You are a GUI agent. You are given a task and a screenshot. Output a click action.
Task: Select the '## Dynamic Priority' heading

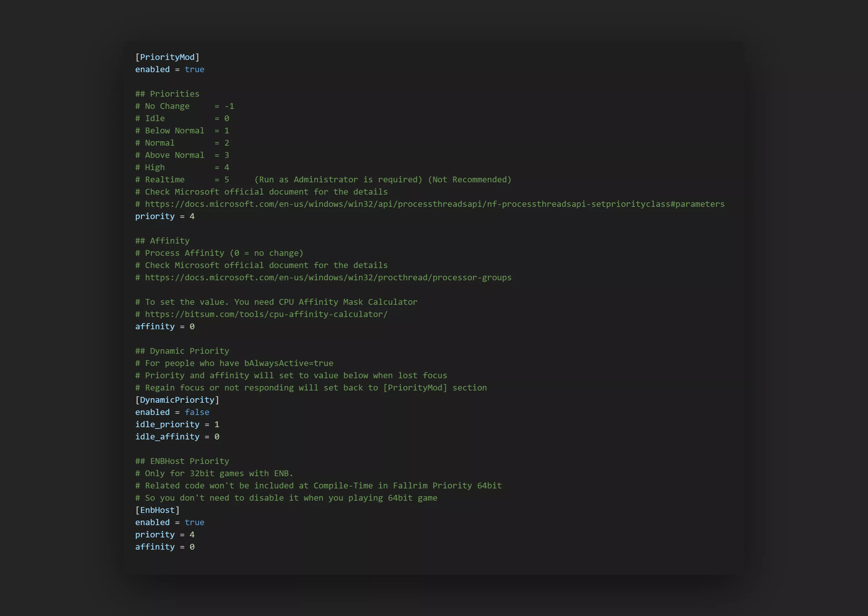[182, 351]
